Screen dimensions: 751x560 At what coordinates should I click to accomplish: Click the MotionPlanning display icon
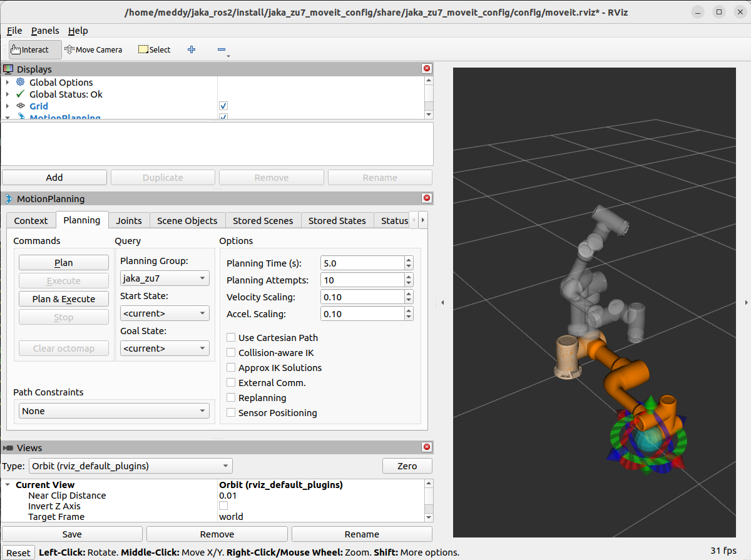click(x=21, y=118)
